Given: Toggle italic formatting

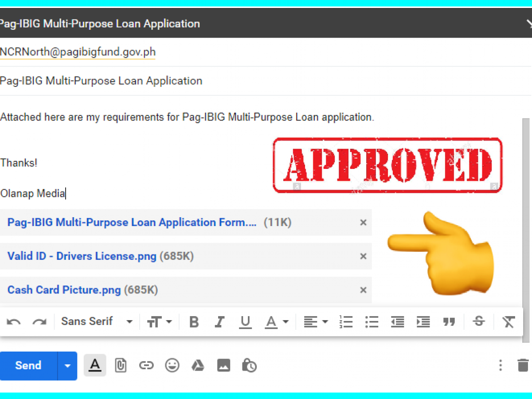Looking at the screenshot, I should point(219,322).
